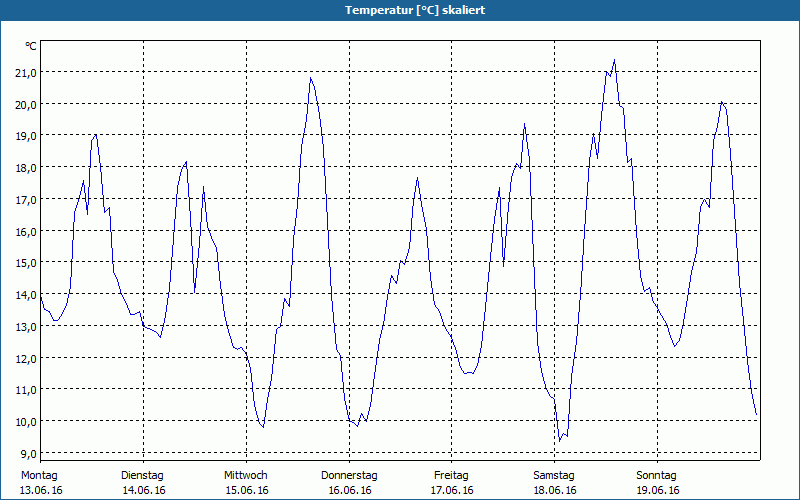Click the 19,0 axis value
This screenshot has height=500, width=800.
click(x=26, y=136)
